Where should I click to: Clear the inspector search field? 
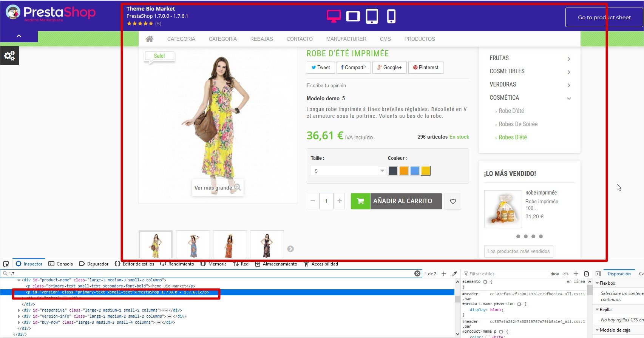pos(417,273)
